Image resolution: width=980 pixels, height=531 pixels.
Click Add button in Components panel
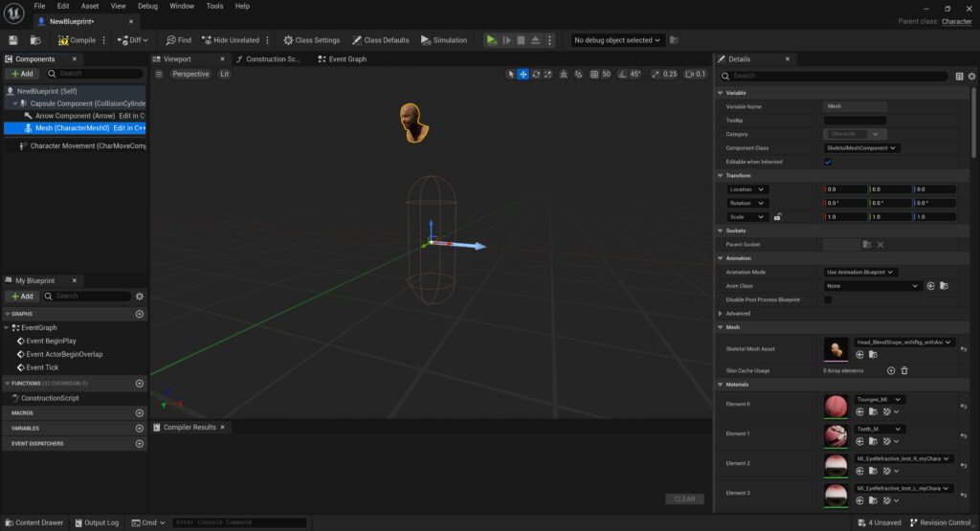point(22,74)
